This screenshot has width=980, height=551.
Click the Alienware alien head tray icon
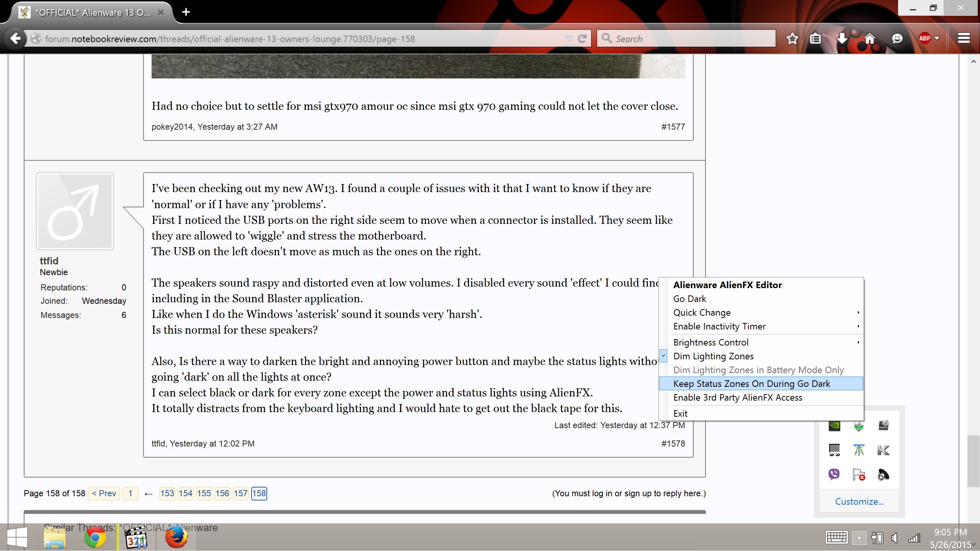[859, 425]
